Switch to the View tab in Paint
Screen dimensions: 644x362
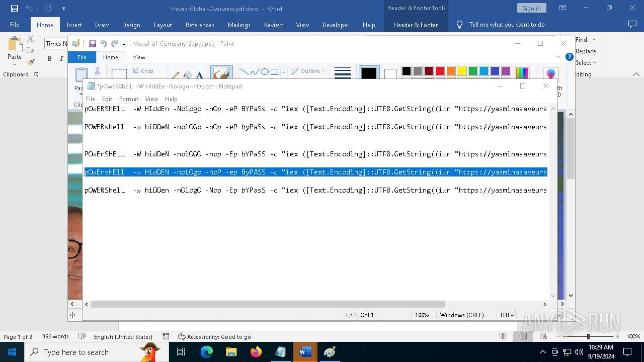click(x=139, y=57)
